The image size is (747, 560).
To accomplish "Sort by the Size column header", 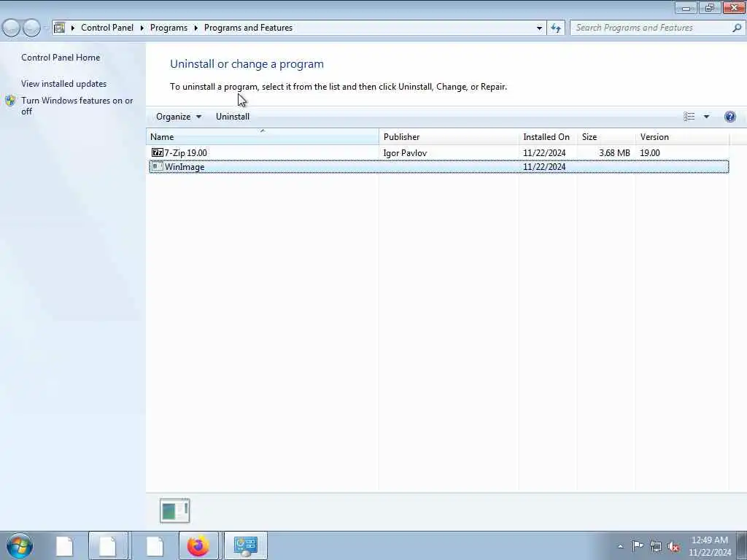I will [606, 136].
